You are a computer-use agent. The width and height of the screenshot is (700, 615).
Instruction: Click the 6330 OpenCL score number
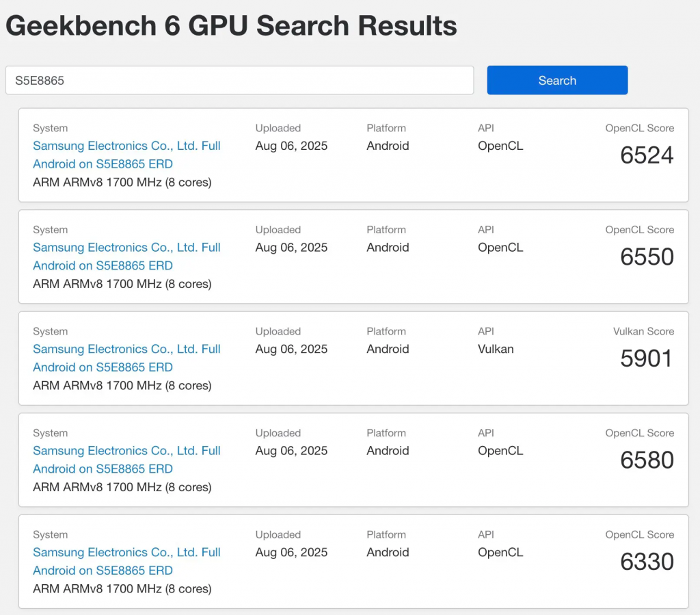tap(647, 562)
